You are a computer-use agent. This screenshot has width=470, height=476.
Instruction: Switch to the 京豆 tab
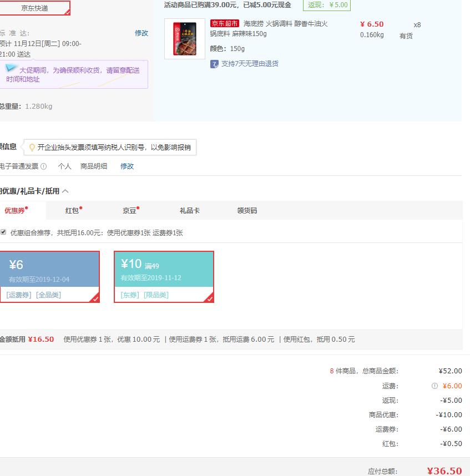click(x=131, y=210)
